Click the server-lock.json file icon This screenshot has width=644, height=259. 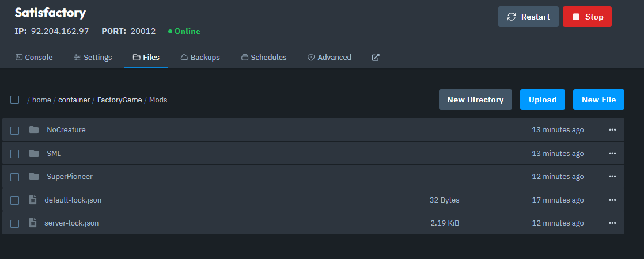pyautogui.click(x=33, y=223)
